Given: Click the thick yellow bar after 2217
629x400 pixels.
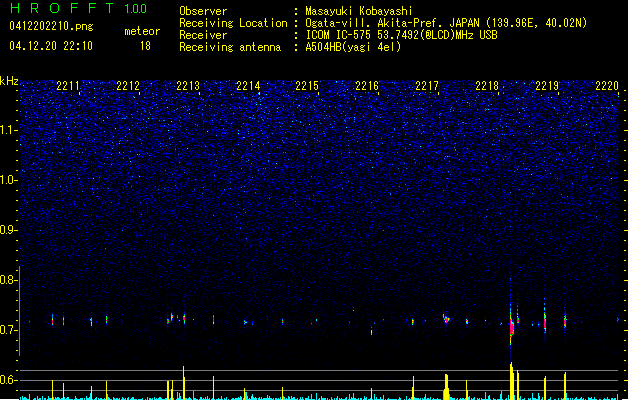Looking at the screenshot, I should pos(446,387).
